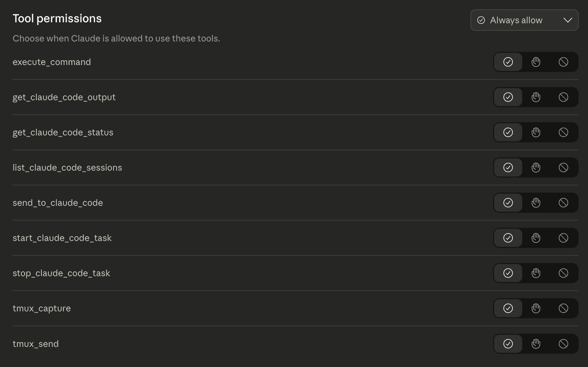Always allow get_claude_code_output

pyautogui.click(x=508, y=97)
